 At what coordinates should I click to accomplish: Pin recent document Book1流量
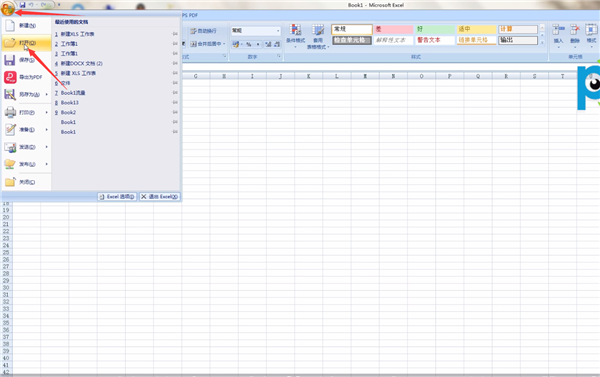(175, 93)
